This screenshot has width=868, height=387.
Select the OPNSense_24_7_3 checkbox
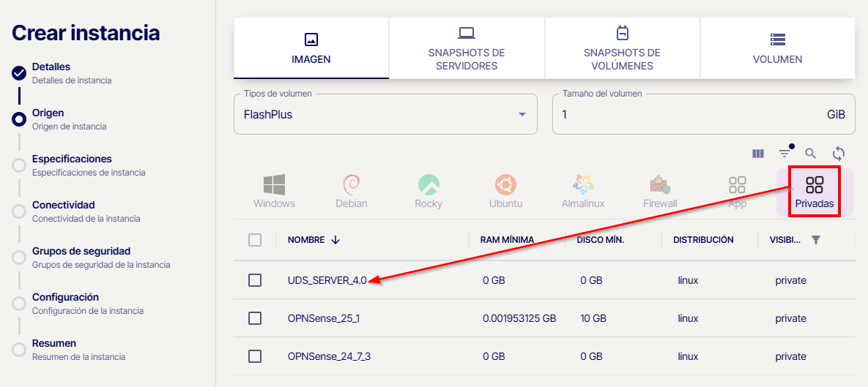pos(255,356)
